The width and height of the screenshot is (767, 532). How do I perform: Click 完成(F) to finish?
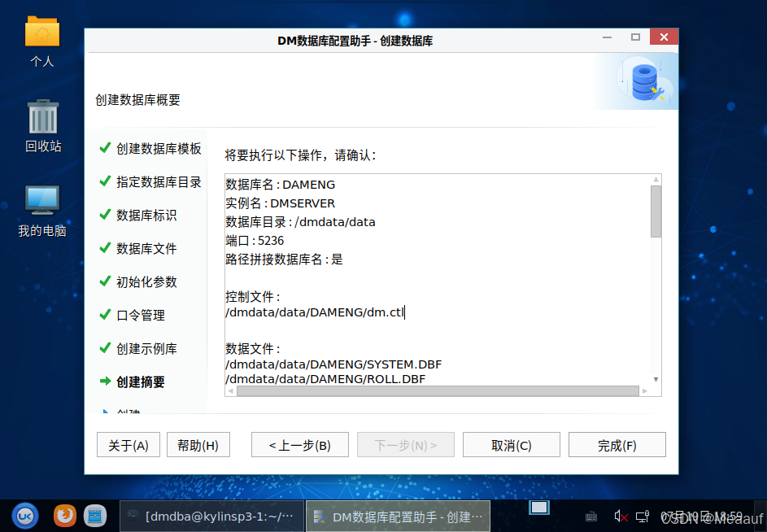click(x=617, y=445)
